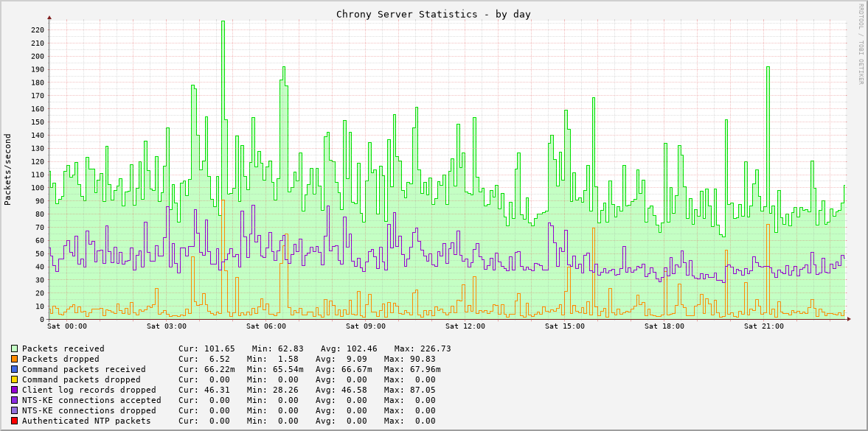868x431 pixels.
Task: Click the 100 y-axis tick label
Action: click(37, 188)
